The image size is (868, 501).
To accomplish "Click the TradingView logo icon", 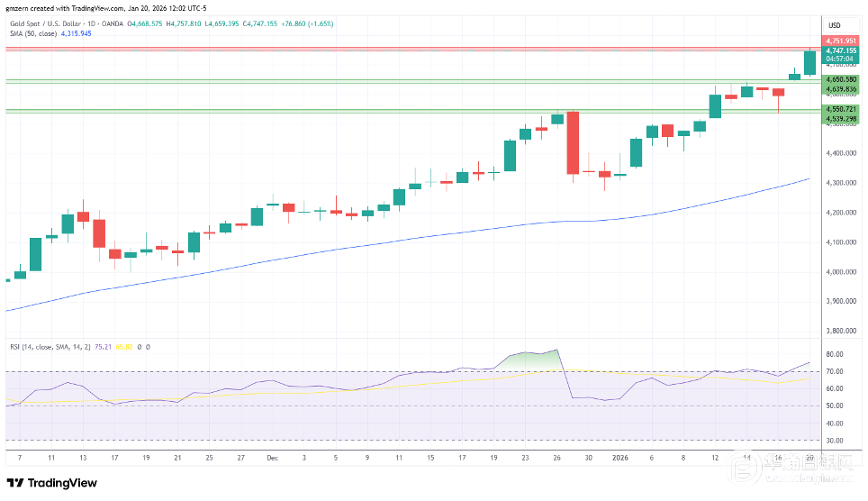I will [16, 483].
